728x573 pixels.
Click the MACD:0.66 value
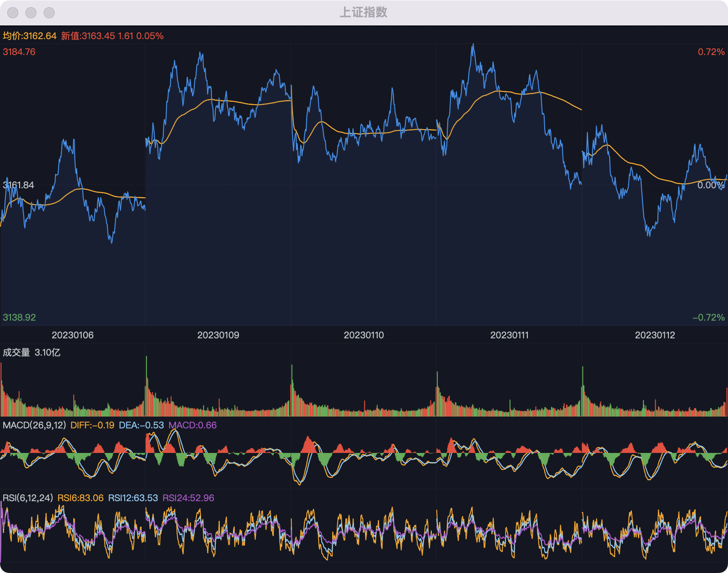point(192,425)
